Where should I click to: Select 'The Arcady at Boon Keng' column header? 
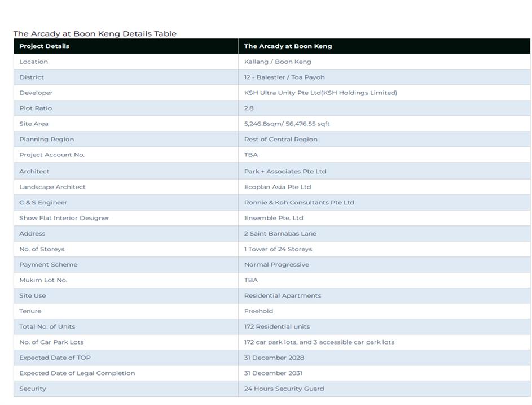coord(288,46)
